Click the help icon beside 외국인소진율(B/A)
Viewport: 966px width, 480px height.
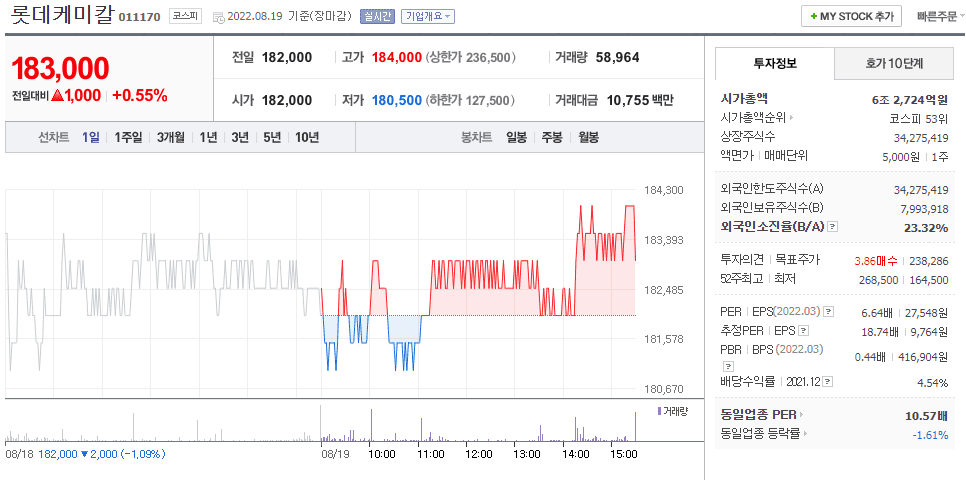[x=832, y=227]
